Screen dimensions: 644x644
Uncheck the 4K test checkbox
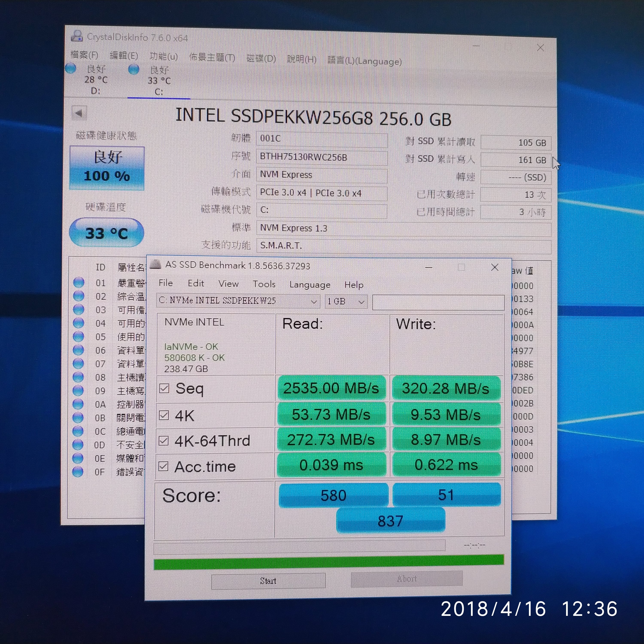164,415
